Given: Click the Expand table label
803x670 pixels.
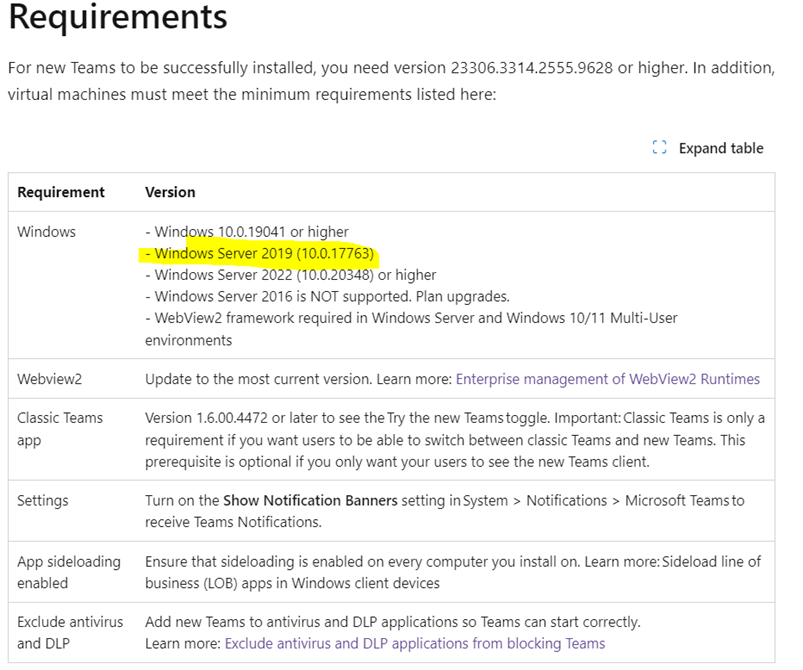Looking at the screenshot, I should click(x=721, y=148).
